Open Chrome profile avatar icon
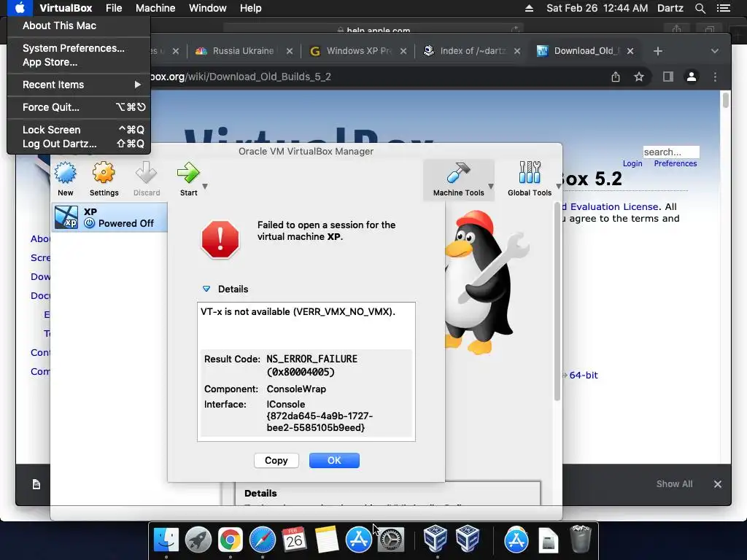Screen dimensions: 747x560 pos(692,77)
